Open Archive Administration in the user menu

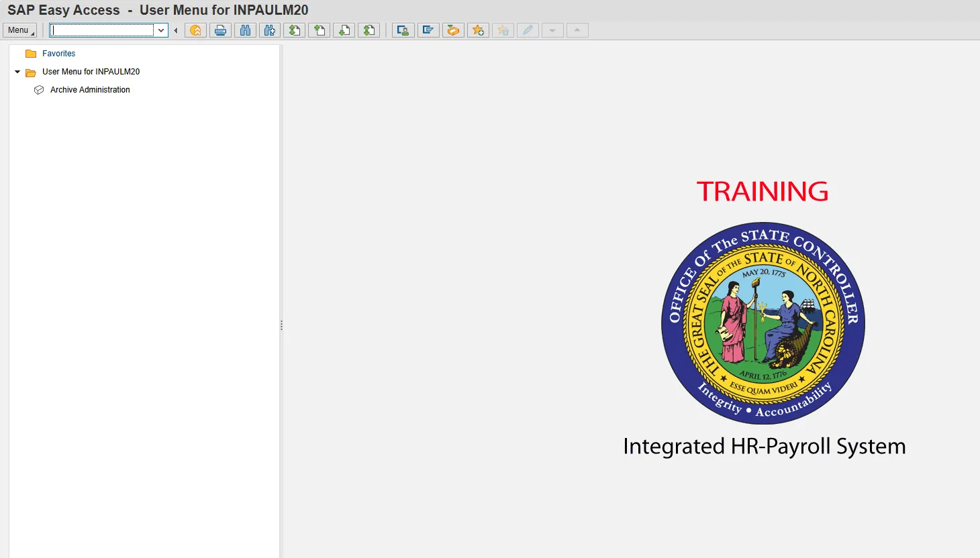point(90,90)
